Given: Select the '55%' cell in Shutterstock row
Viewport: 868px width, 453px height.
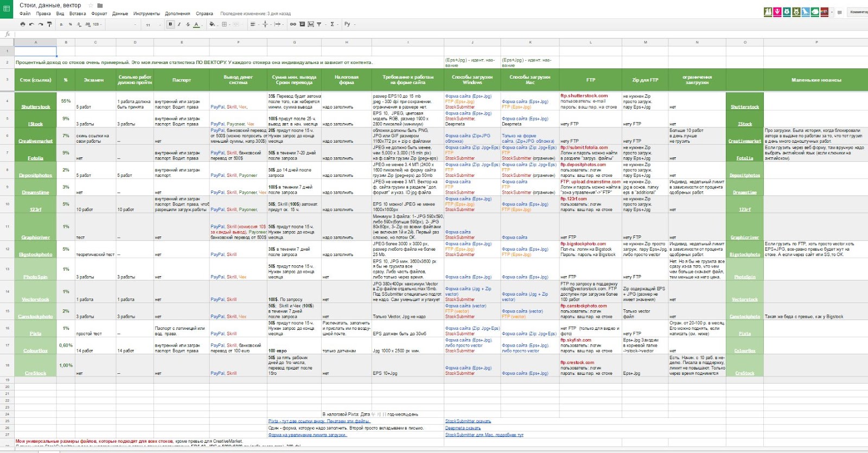Looking at the screenshot, I should tap(66, 101).
